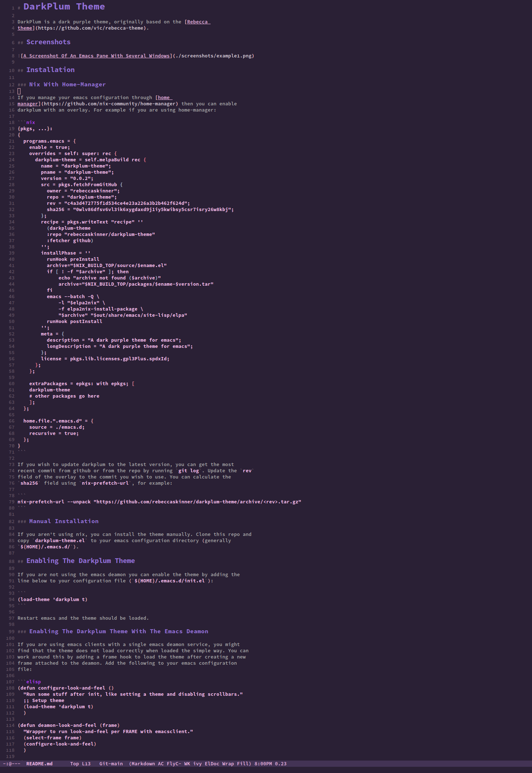This screenshot has height=773, width=532.
Task: Click README.md buffer name in mode line
Action: click(x=39, y=763)
